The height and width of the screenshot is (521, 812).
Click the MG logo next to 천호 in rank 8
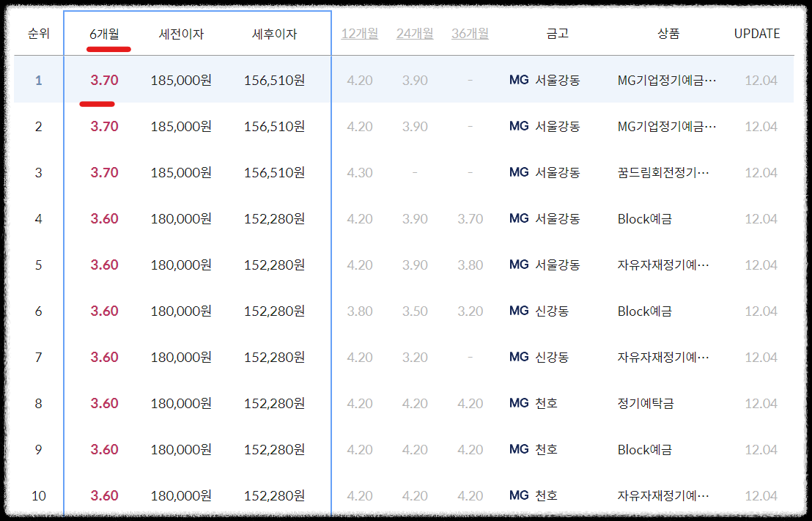click(x=519, y=403)
